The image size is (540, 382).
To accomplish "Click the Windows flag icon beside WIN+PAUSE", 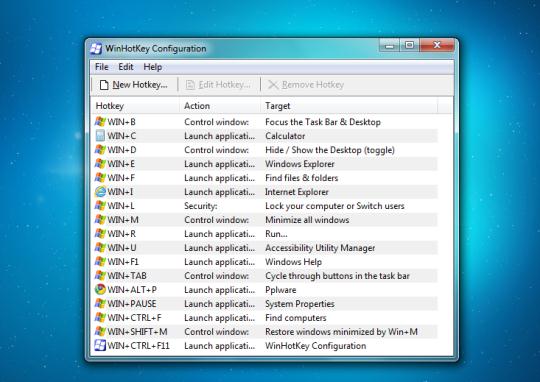I will click(100, 304).
